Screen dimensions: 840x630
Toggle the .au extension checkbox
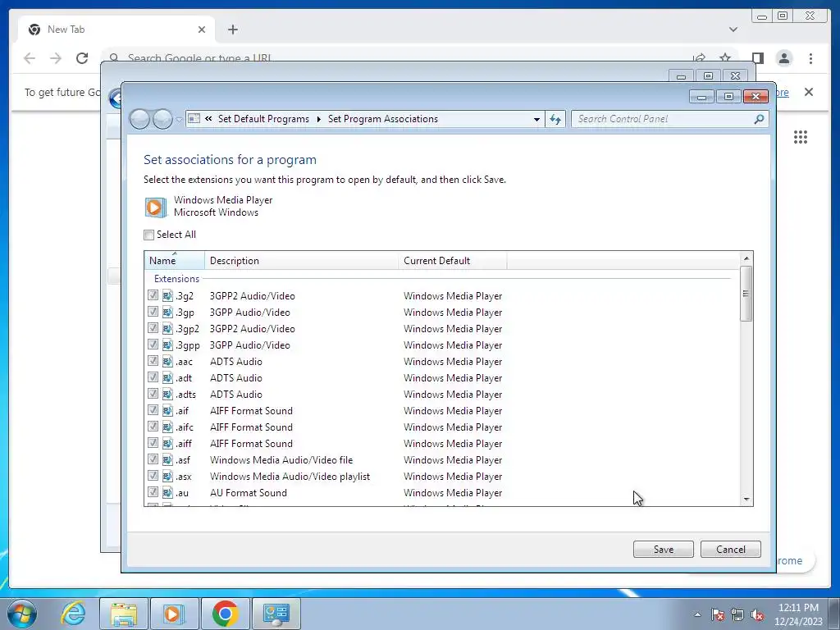(x=153, y=492)
